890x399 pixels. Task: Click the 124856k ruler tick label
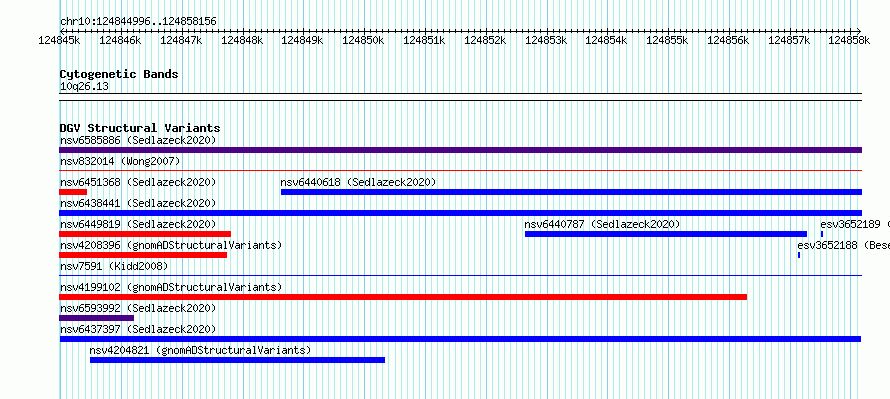tap(728, 40)
